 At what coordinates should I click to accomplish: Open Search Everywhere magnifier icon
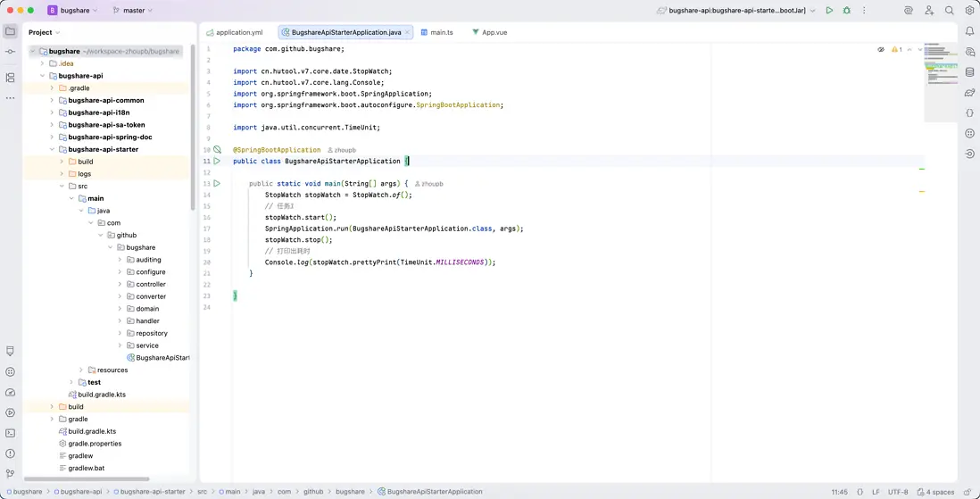click(950, 11)
